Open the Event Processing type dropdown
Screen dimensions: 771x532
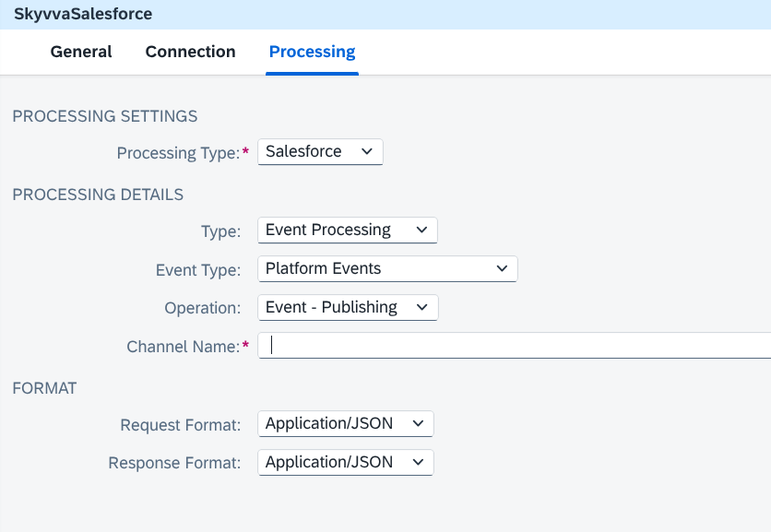point(348,231)
